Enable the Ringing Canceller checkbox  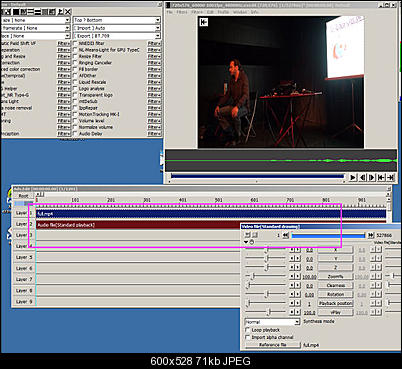point(75,63)
